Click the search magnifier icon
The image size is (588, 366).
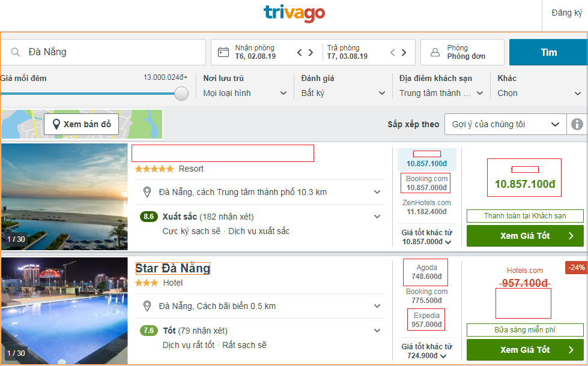tap(16, 52)
